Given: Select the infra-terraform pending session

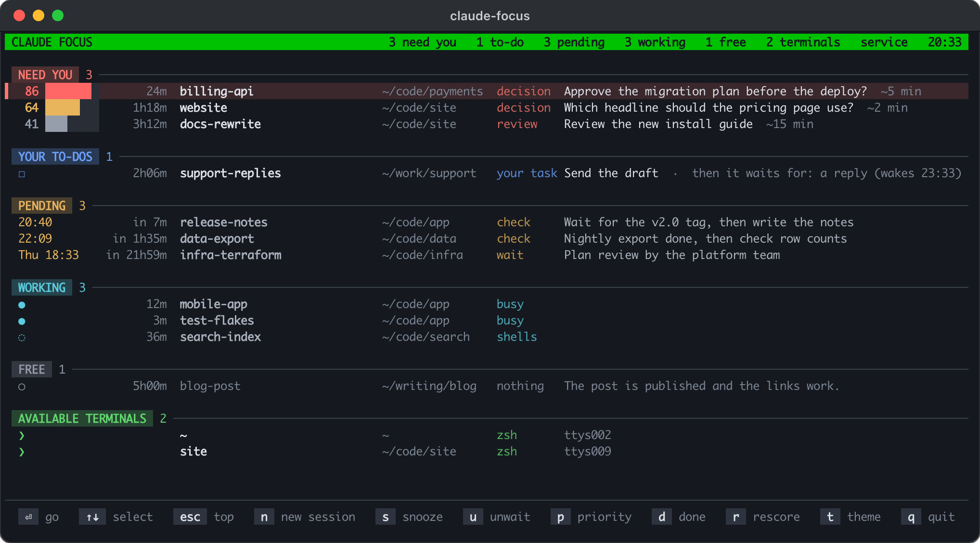Looking at the screenshot, I should click(231, 255).
